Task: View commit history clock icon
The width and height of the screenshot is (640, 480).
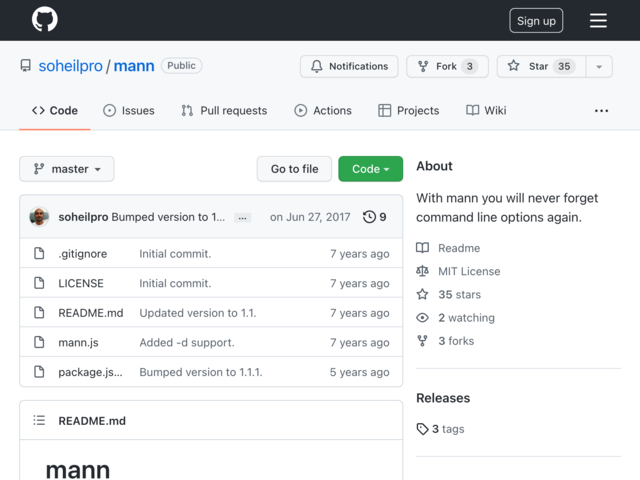Action: 369,217
